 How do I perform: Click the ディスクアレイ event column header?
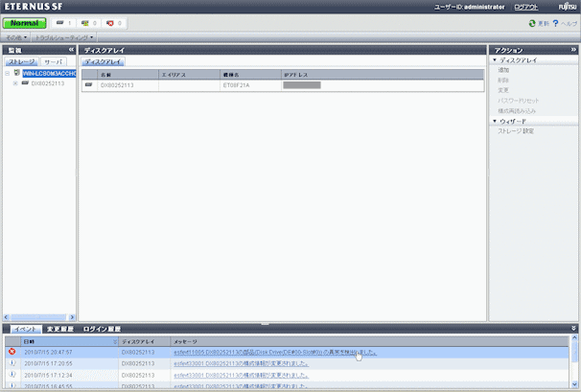coord(144,341)
